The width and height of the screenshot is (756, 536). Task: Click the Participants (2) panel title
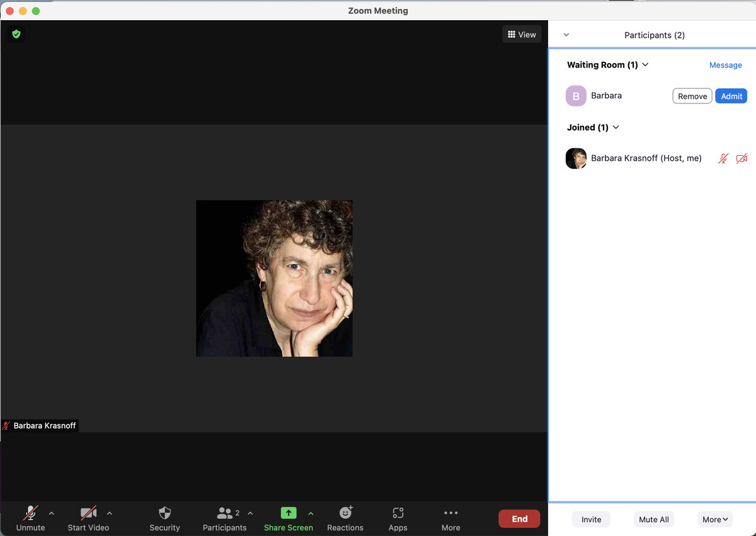point(655,35)
